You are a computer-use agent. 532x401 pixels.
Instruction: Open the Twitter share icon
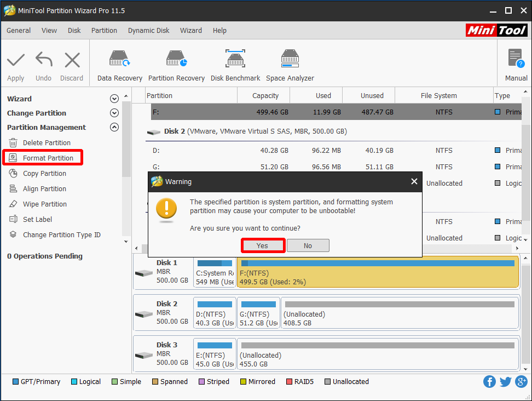[x=505, y=382]
